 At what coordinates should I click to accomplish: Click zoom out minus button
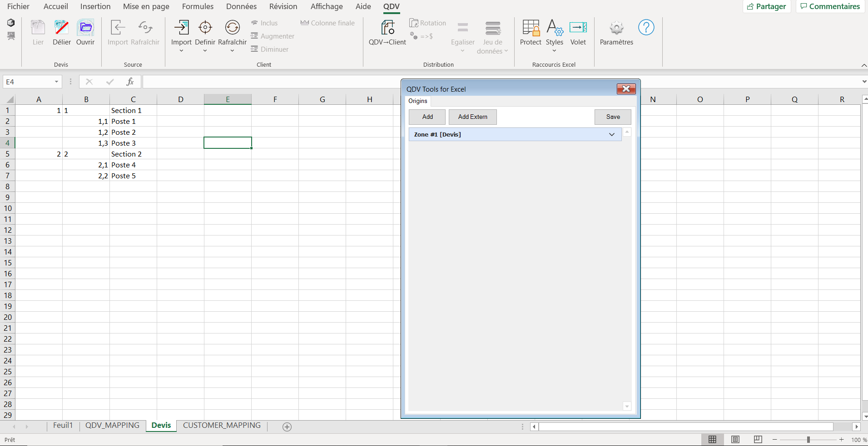775,440
